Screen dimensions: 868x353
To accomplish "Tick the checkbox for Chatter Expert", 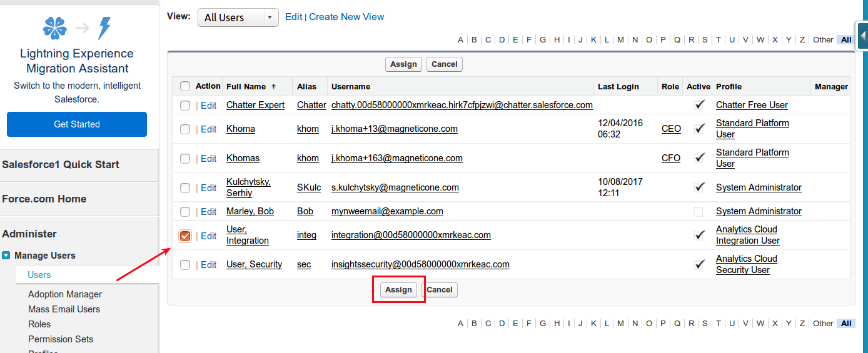I will click(x=185, y=106).
